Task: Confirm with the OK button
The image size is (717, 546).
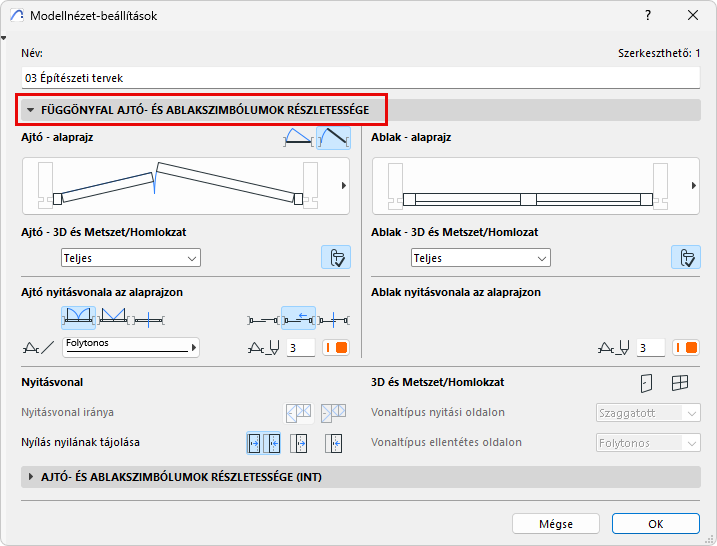Action: click(656, 524)
